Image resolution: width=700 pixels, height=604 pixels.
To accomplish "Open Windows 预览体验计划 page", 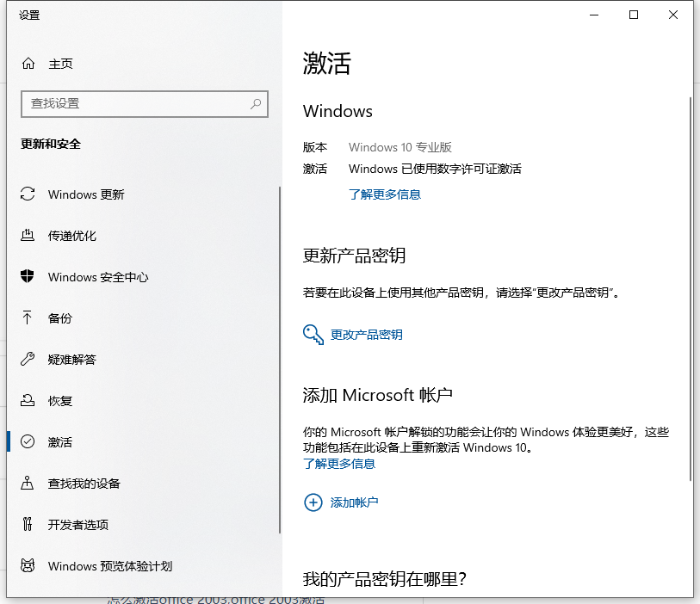I will coord(110,566).
